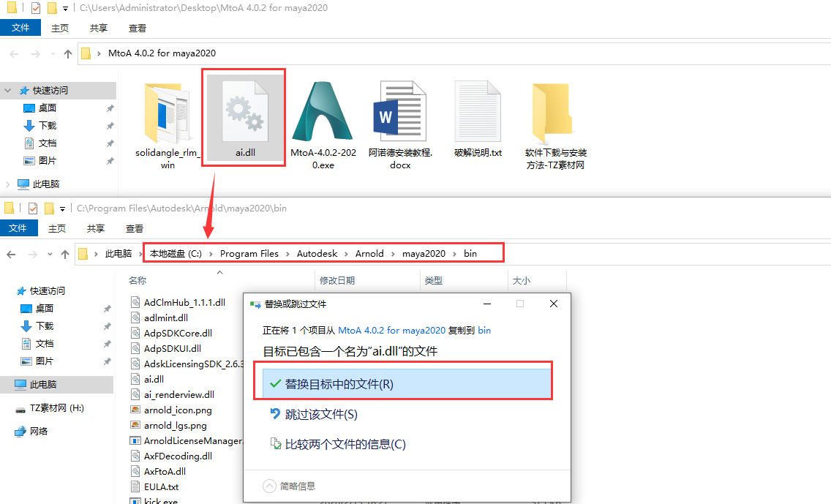
Task: Select 网络 in bin window sidebar
Action: click(x=39, y=432)
